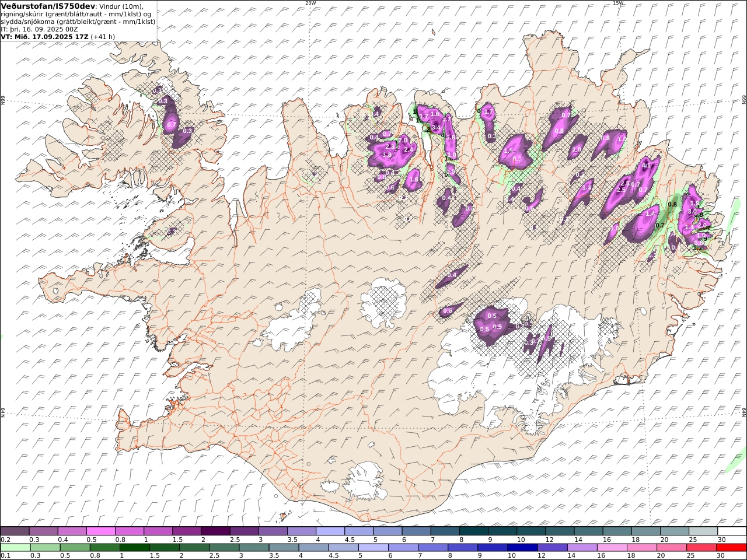The width and height of the screenshot is (747, 560).
Task: Click the 'VT: Mið. 17.09.2025 17Z' valid time
Action: point(45,36)
